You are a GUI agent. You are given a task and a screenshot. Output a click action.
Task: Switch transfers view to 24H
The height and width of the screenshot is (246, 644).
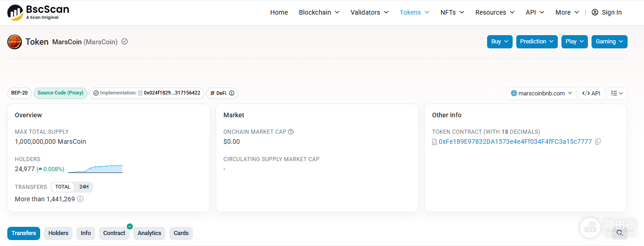tap(84, 187)
